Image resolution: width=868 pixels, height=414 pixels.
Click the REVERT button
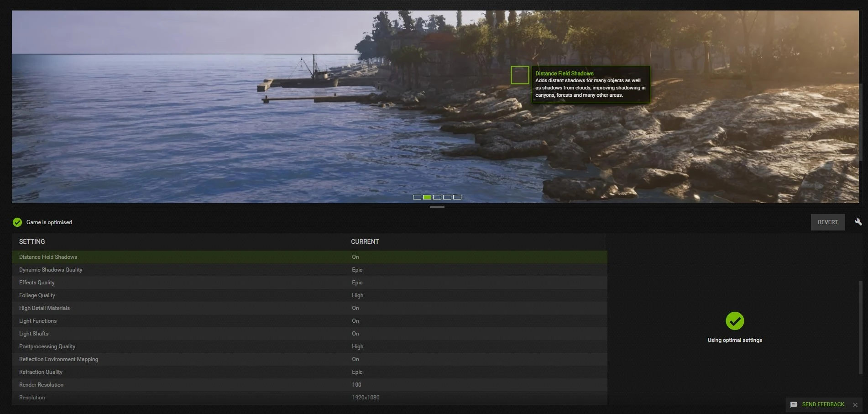click(827, 222)
